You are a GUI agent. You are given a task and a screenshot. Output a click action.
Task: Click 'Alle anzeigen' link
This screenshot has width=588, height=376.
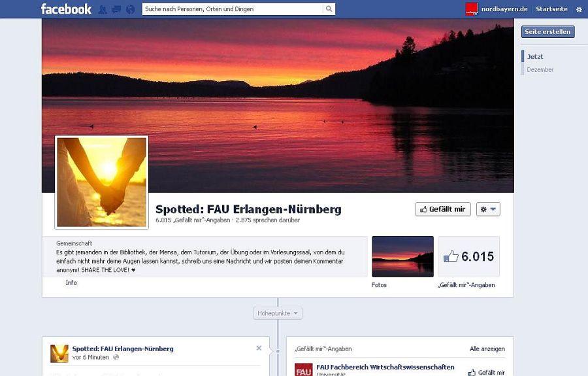pyautogui.click(x=487, y=349)
